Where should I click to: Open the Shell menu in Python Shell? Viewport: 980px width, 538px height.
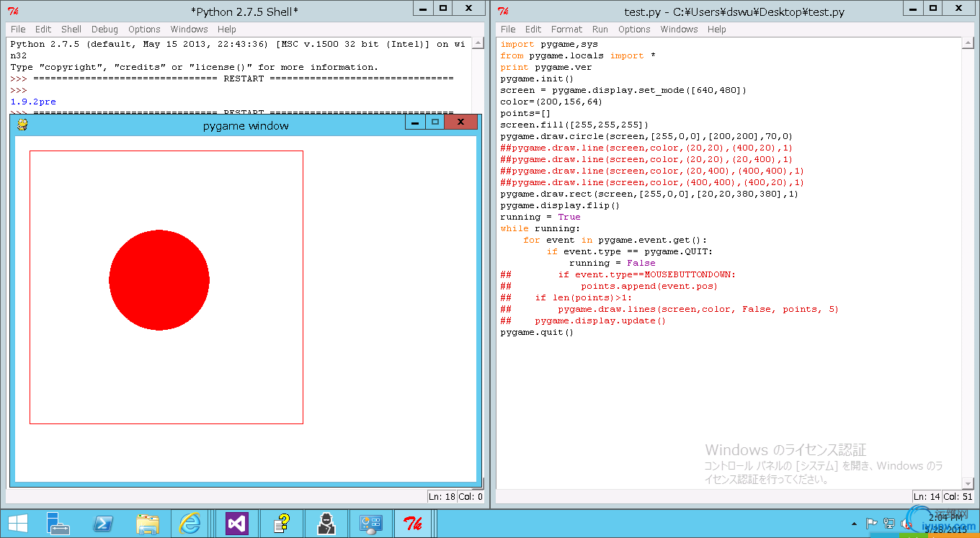click(x=71, y=30)
